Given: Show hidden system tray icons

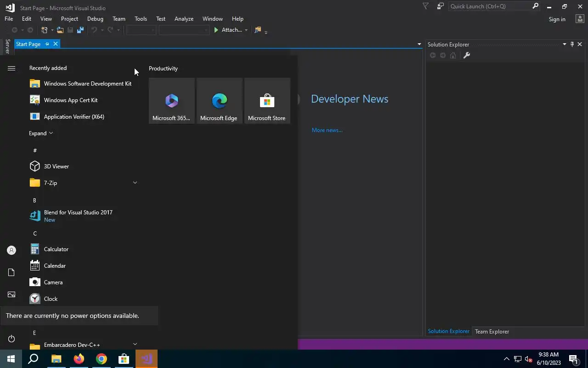Looking at the screenshot, I should pyautogui.click(x=507, y=359).
